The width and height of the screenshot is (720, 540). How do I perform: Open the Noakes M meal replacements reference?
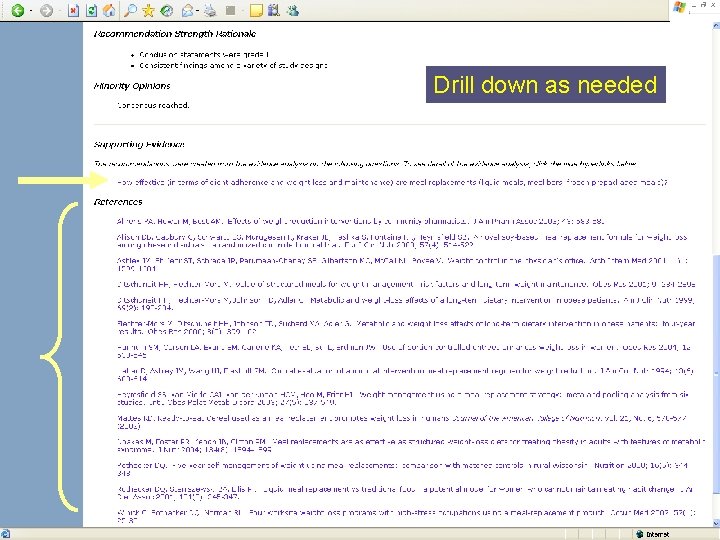(411, 445)
